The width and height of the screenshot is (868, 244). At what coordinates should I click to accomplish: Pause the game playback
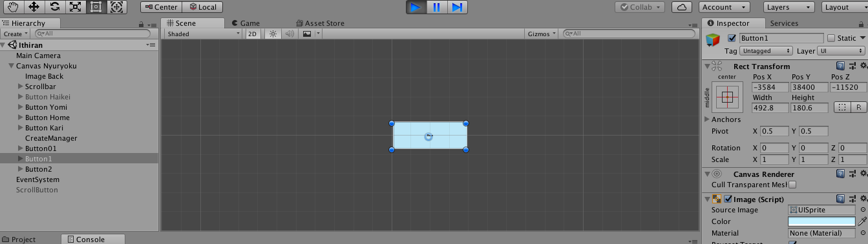click(x=436, y=7)
